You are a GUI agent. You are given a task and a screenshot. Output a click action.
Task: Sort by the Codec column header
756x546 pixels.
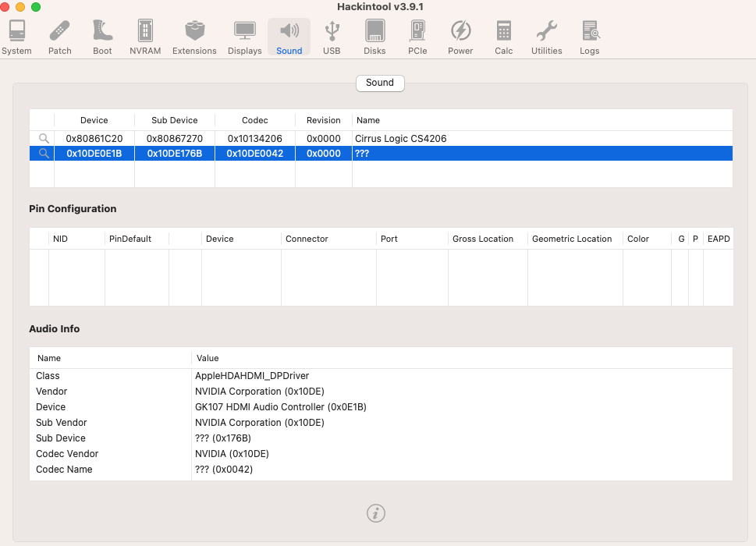[254, 120]
